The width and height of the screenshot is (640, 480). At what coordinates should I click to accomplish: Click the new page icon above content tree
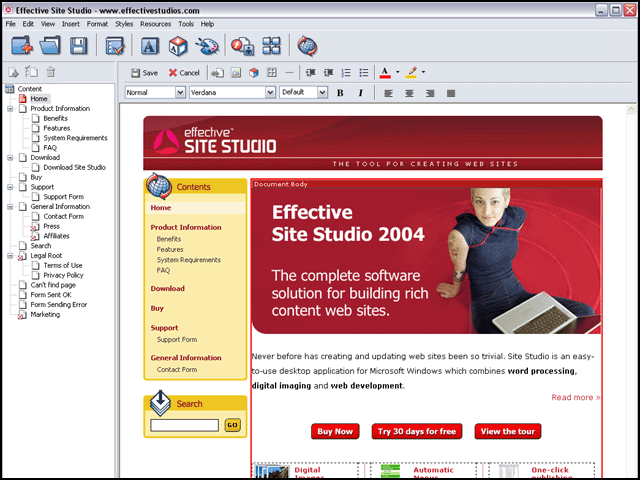pos(14,72)
